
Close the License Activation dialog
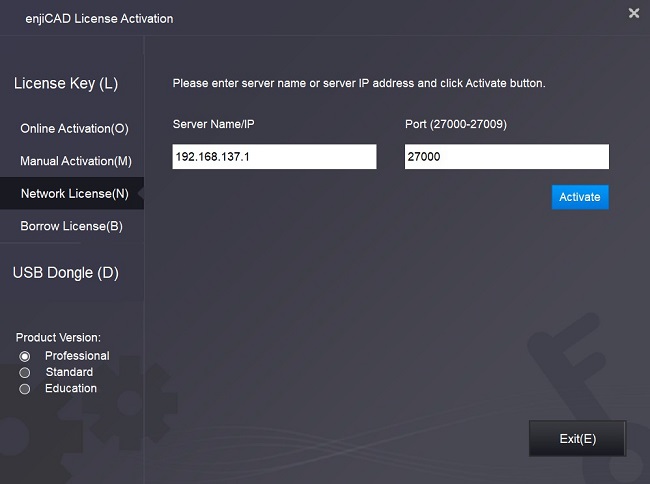coord(633,13)
